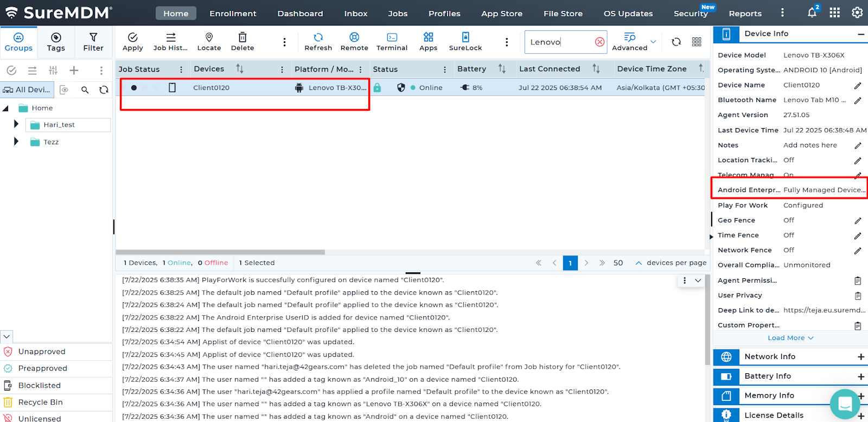
Task: Open the Filter tab
Action: pyautogui.click(x=93, y=42)
